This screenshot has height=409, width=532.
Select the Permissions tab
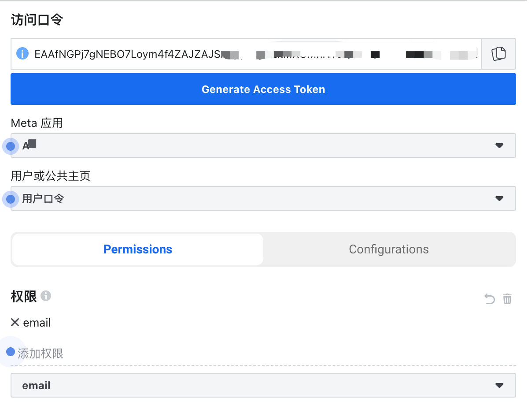137,249
